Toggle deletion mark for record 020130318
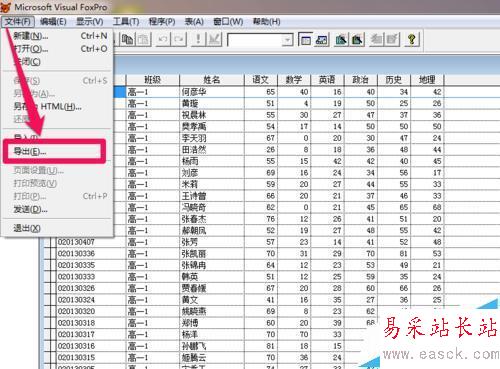 coord(53,323)
